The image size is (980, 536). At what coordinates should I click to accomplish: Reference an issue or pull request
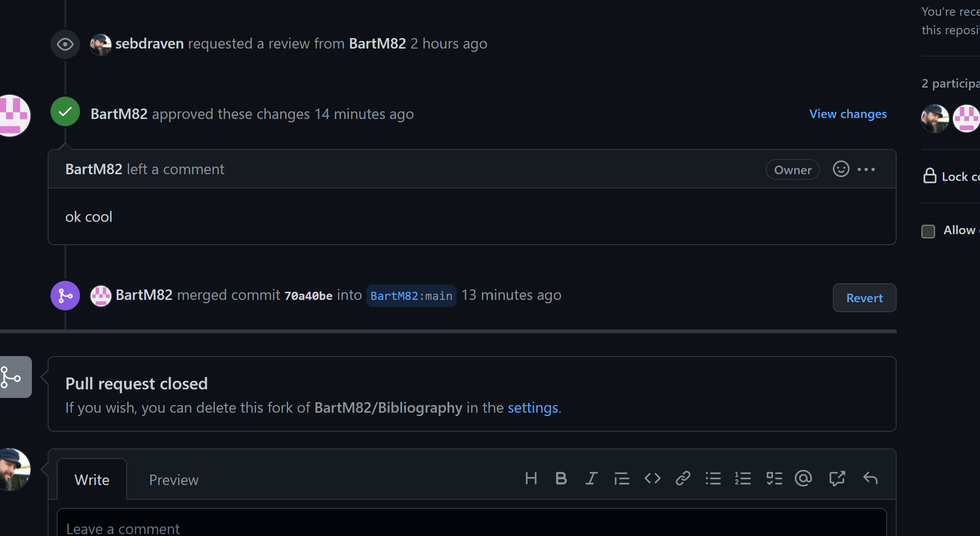[837, 479]
